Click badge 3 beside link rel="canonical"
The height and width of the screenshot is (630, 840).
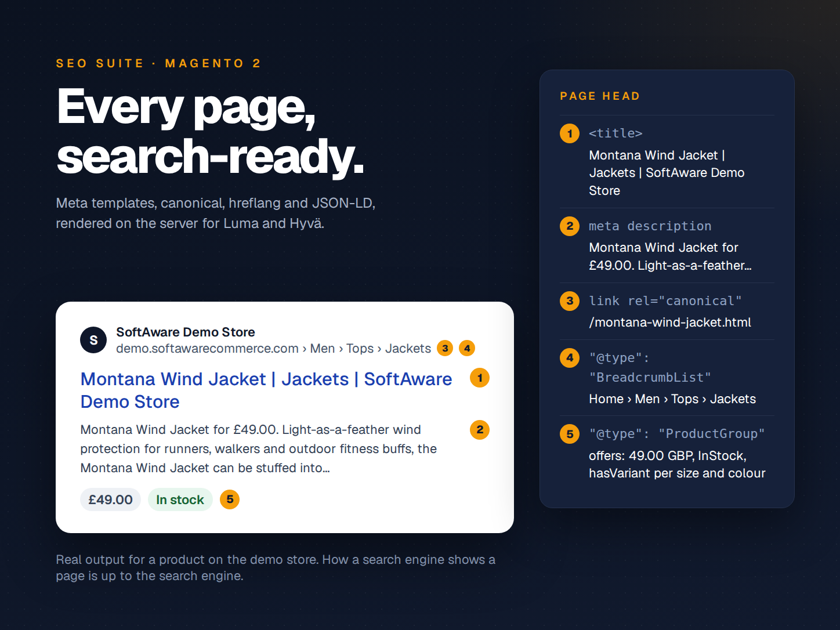point(570,300)
